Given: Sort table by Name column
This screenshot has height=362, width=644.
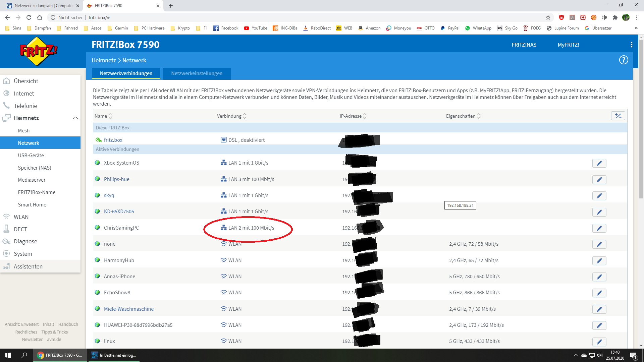Looking at the screenshot, I should click(x=103, y=116).
